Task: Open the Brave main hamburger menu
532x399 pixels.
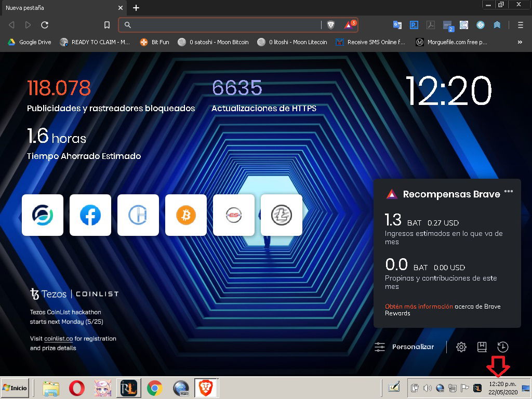Action: [x=520, y=25]
